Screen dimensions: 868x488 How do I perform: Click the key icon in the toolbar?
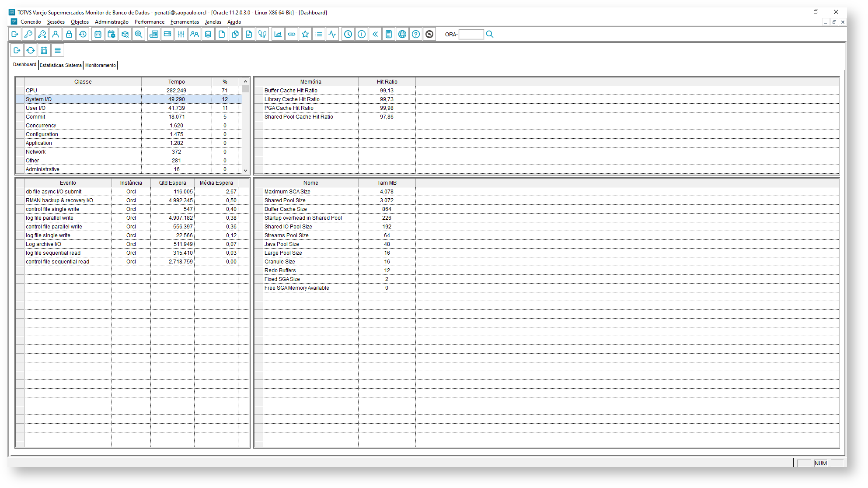28,34
